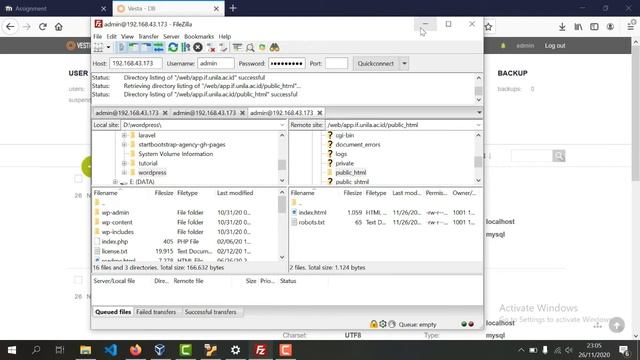Refresh the file and folder lists
Image resolution: width=640 pixels, height=360 pixels.
click(173, 48)
